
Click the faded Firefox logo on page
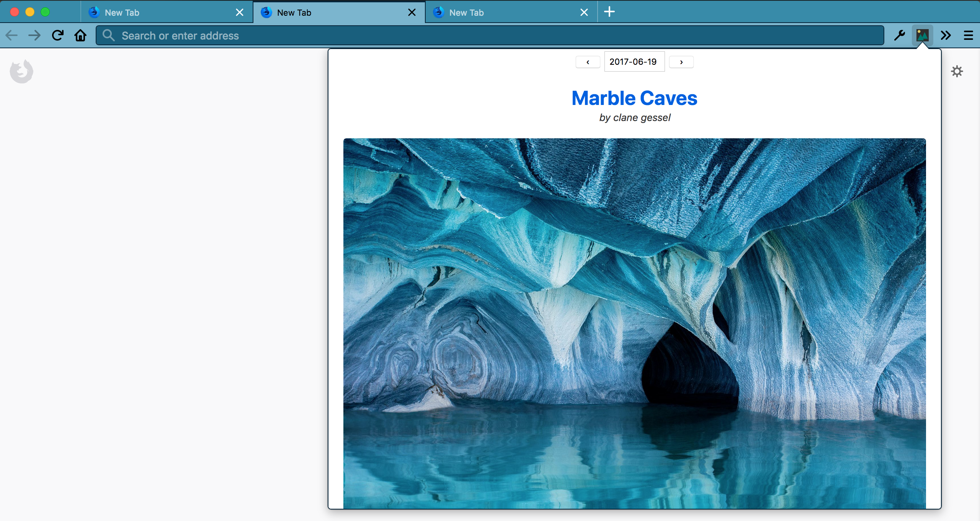click(x=21, y=71)
